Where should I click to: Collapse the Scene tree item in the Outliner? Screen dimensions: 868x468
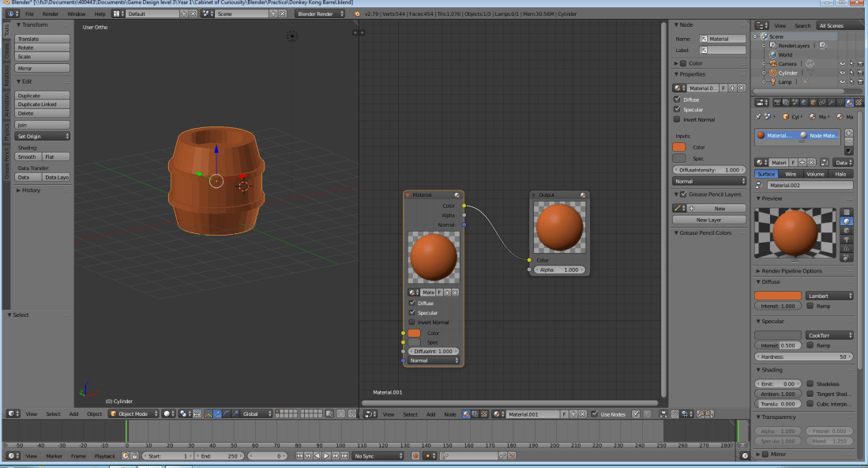(755, 36)
